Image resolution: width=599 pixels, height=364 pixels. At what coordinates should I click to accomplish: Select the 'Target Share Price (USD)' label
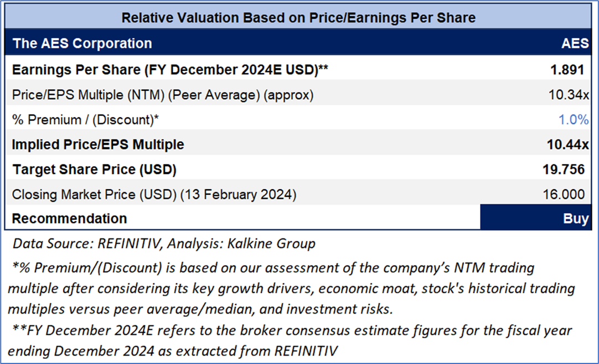pos(94,169)
